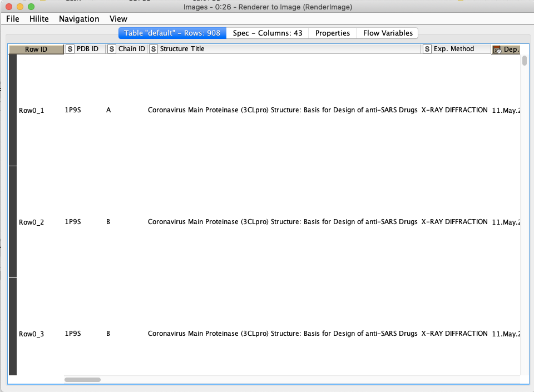
Task: Sort by the Row ID column header
Action: pyautogui.click(x=36, y=49)
